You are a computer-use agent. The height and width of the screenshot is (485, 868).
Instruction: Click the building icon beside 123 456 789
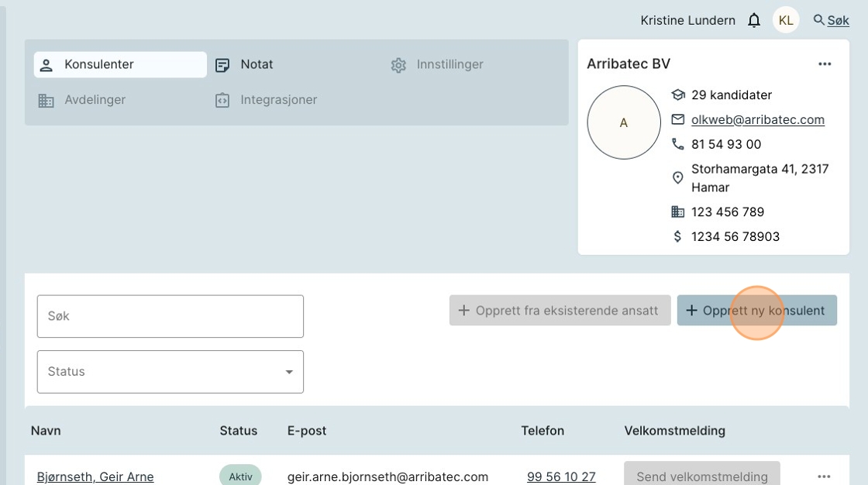(x=678, y=212)
